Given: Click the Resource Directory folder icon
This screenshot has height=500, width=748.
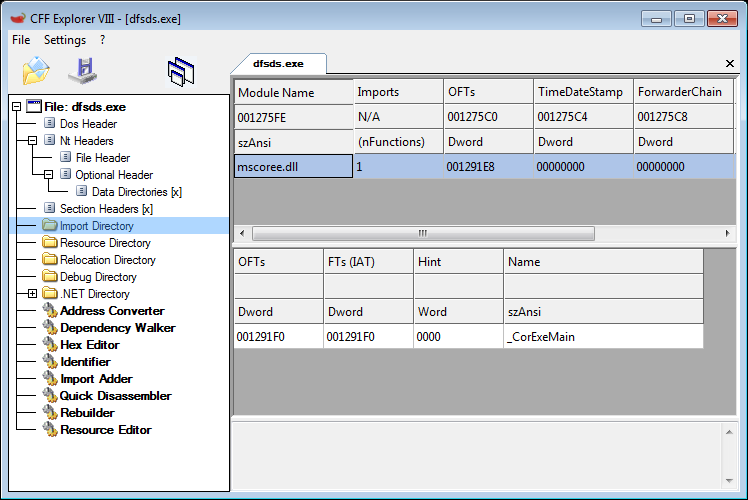Looking at the screenshot, I should pyautogui.click(x=50, y=242).
